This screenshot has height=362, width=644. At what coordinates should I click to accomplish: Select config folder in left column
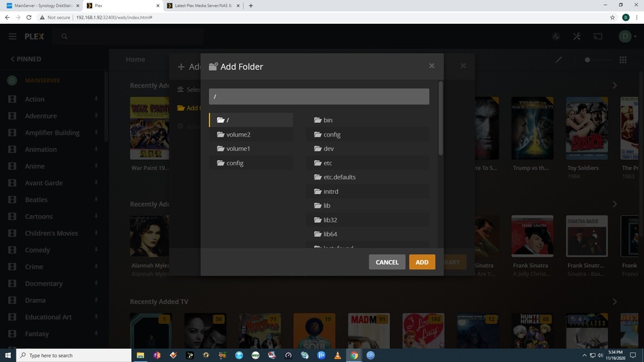pos(251,163)
